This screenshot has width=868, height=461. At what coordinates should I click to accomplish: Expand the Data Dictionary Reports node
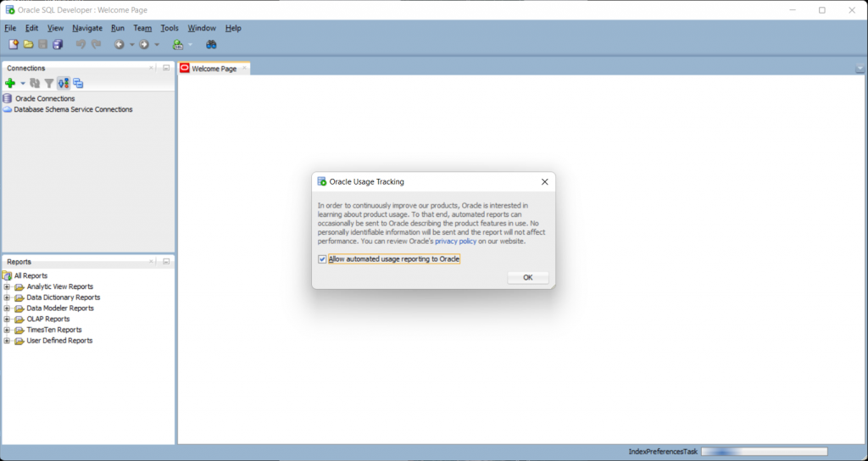[x=7, y=297]
